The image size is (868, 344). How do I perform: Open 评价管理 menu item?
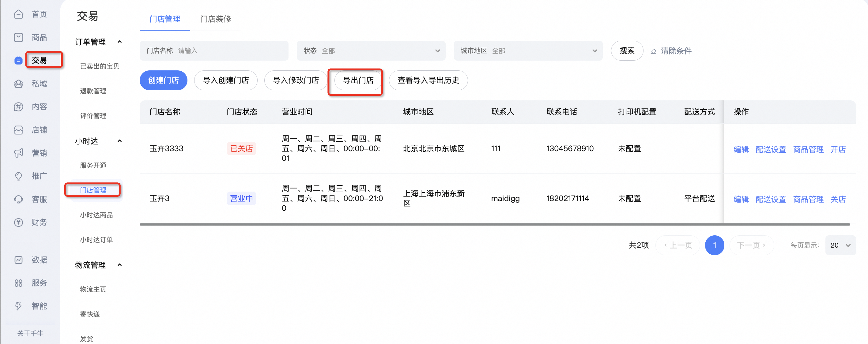coord(93,116)
